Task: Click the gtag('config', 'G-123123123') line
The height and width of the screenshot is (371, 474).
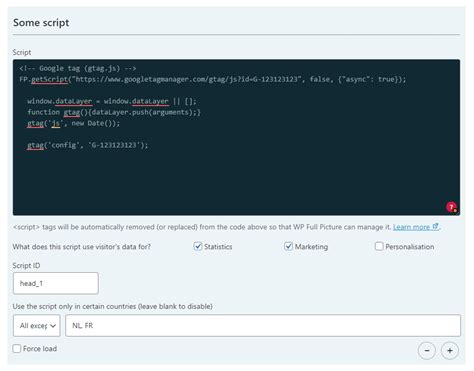Action: click(88, 145)
